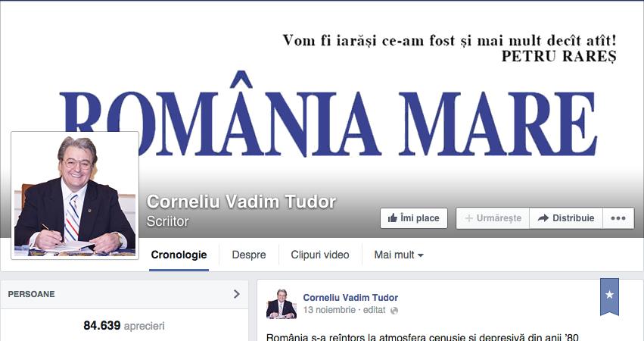Open the Mai mult dropdown
The height and width of the screenshot is (341, 644).
pyautogui.click(x=398, y=255)
